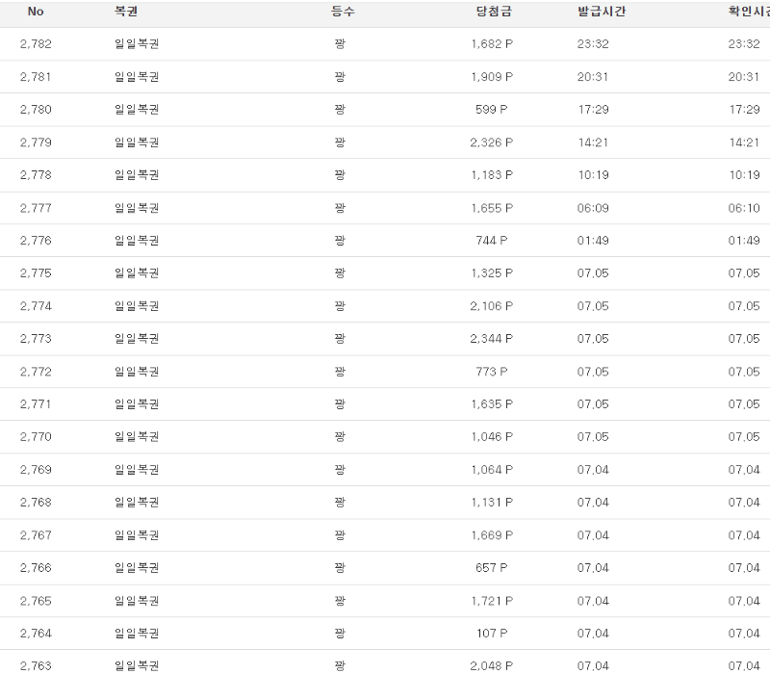Select row number 2,775

[36, 273]
